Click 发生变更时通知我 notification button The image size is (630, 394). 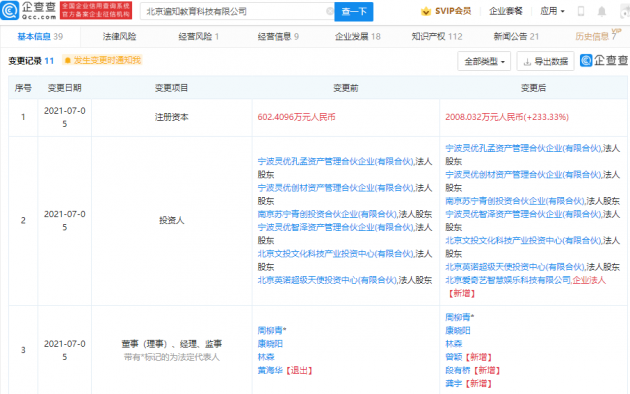click(x=102, y=60)
